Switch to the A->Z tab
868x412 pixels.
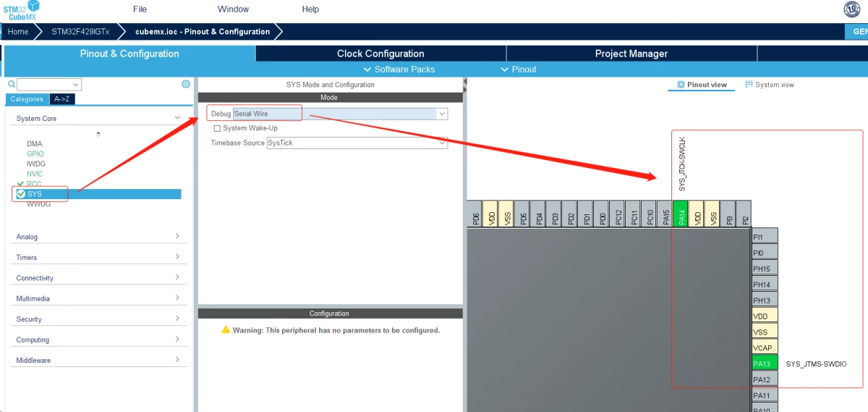(x=64, y=99)
